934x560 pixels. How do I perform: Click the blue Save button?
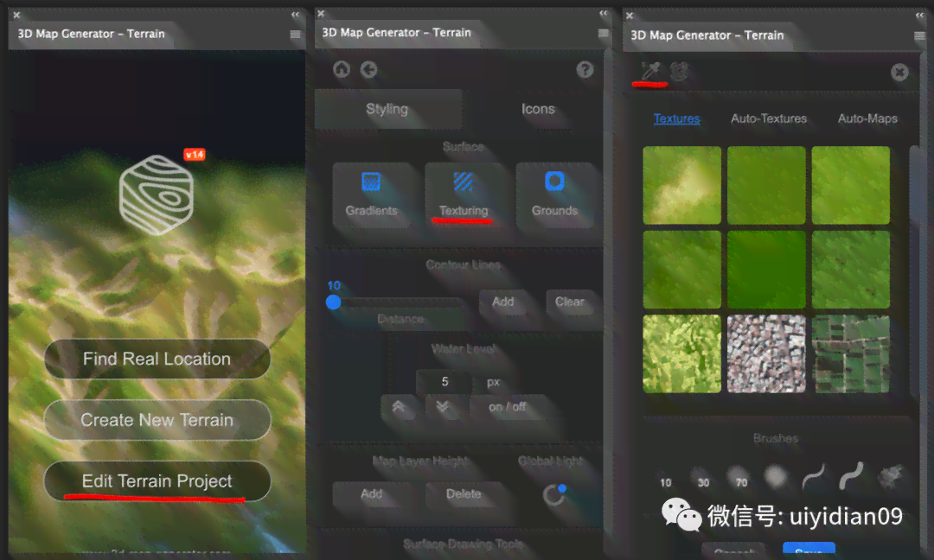click(809, 550)
